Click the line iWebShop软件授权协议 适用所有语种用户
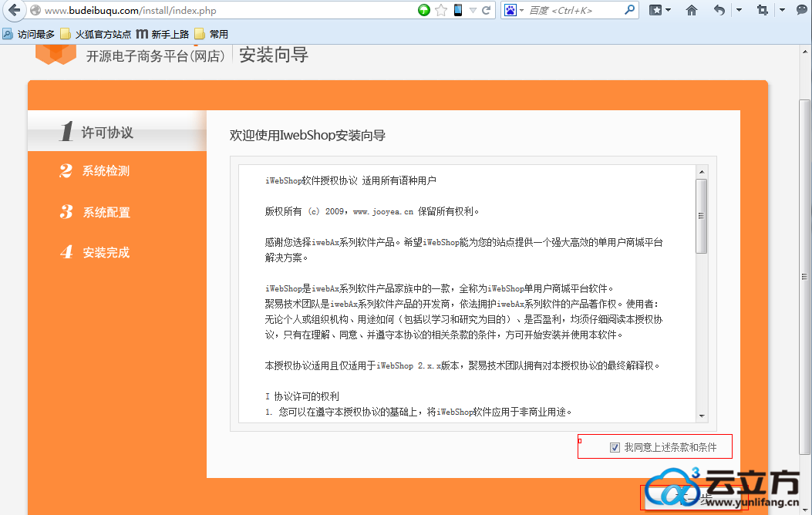 coord(351,180)
